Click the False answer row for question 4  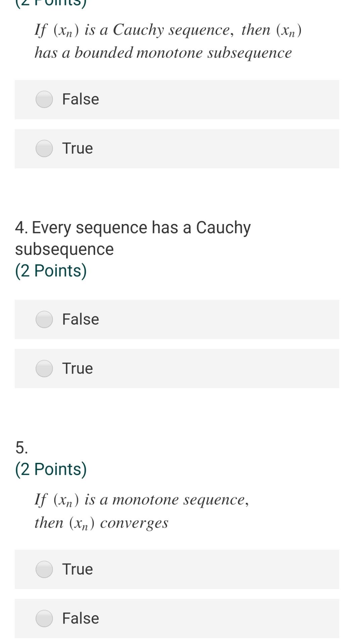pos(177,319)
